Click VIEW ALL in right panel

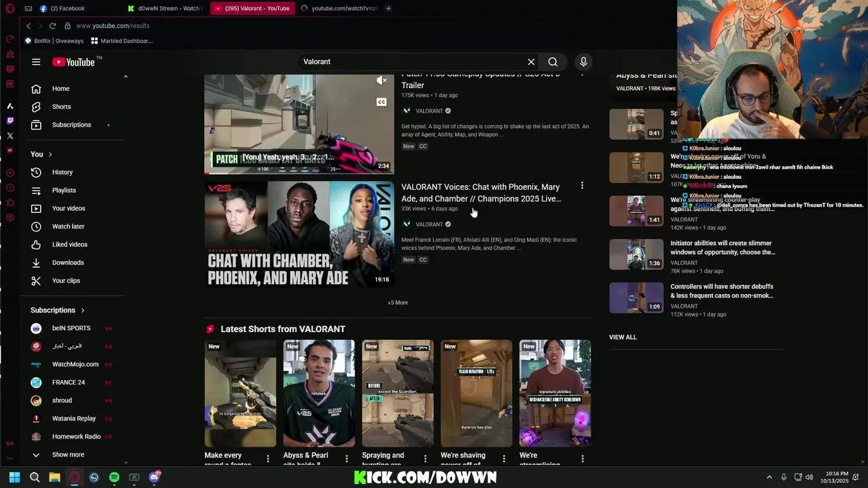[x=623, y=337]
